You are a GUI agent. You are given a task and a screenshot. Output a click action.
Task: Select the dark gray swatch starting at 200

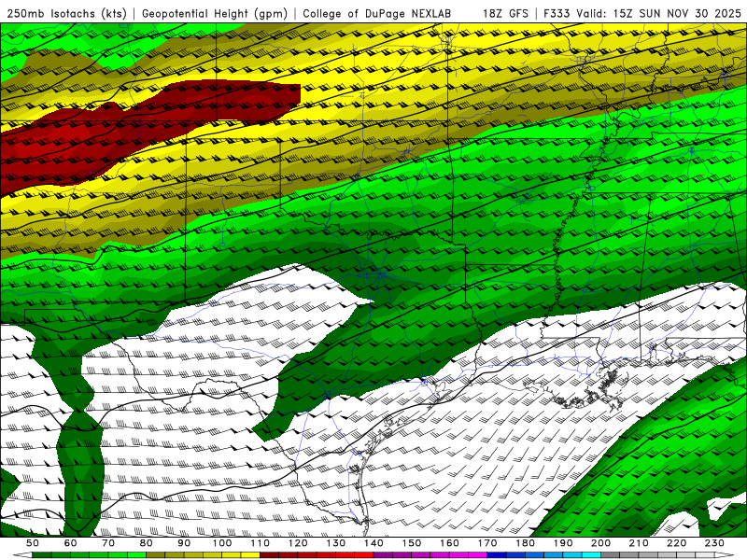pos(611,555)
